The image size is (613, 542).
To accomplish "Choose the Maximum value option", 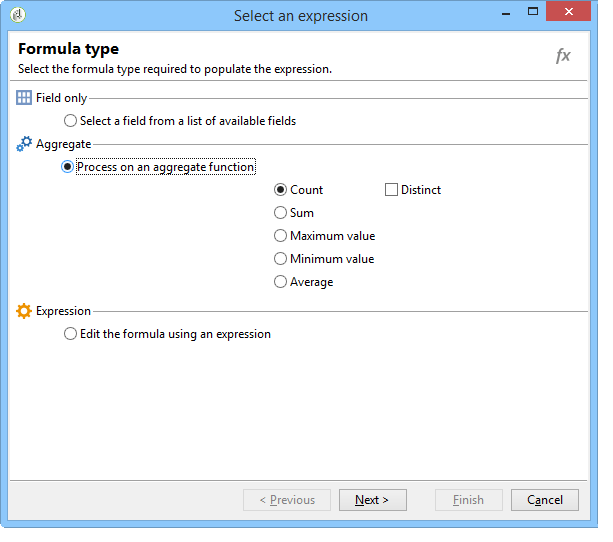I will [x=281, y=236].
